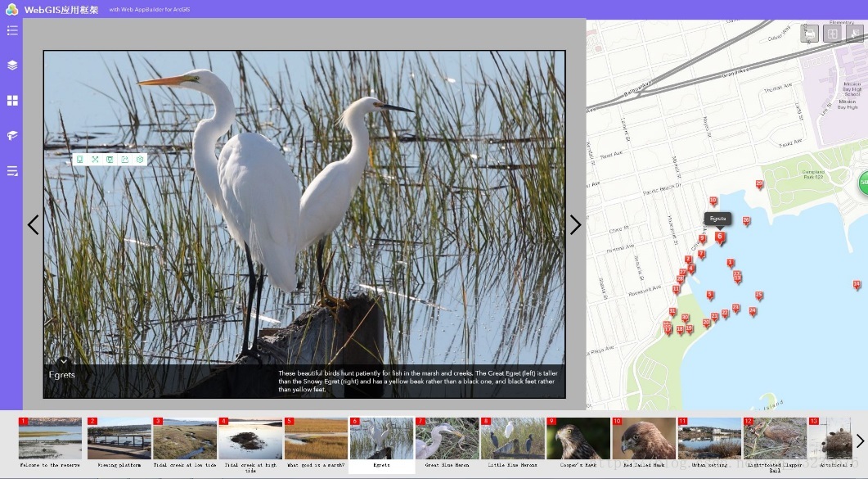
Task: Click the share arrow icon in floating toolbar
Action: click(x=124, y=160)
